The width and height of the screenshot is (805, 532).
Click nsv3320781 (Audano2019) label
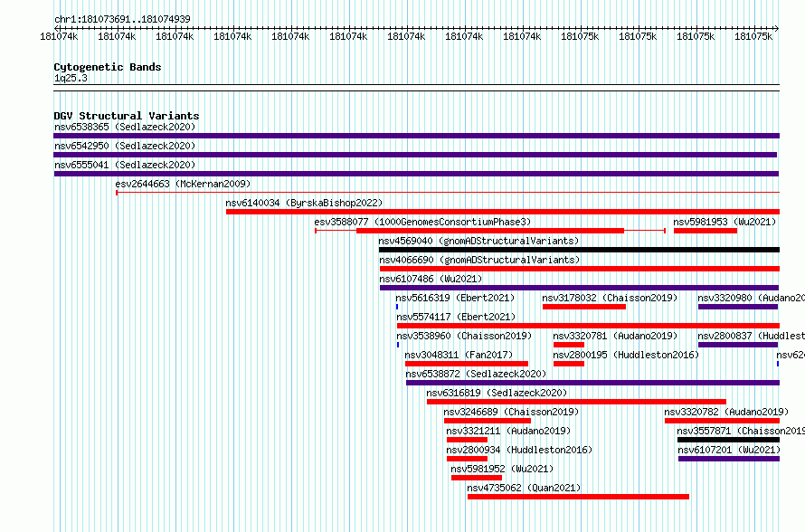pos(615,336)
